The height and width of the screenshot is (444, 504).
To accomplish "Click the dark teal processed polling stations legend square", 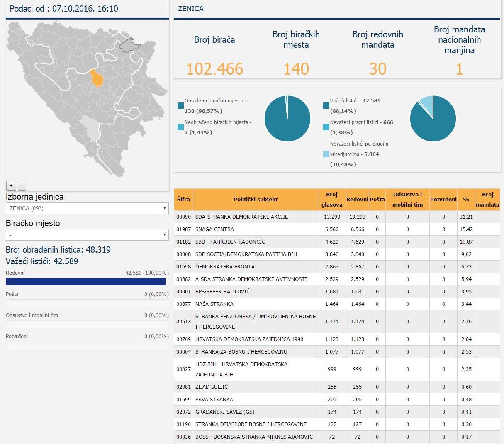I will click(x=180, y=106).
